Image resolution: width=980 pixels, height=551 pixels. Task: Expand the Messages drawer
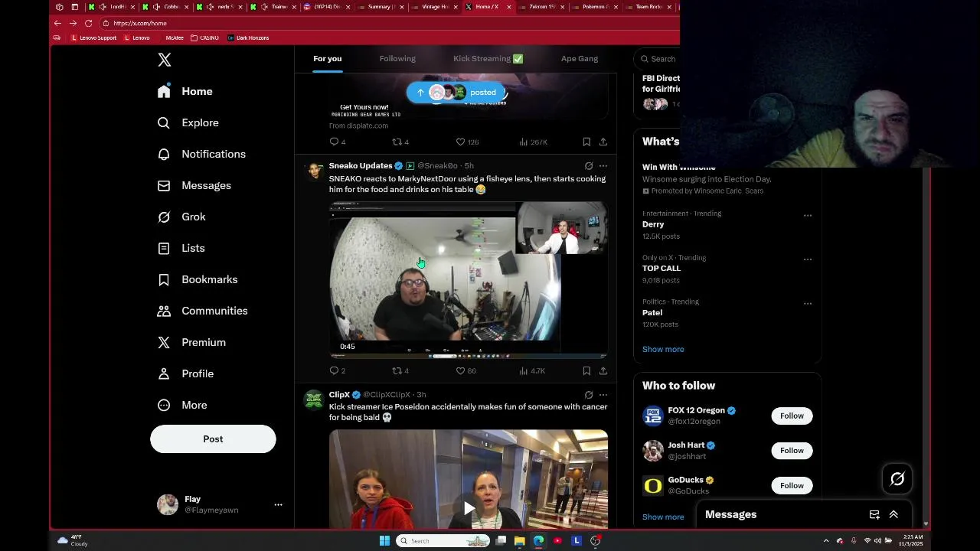point(893,515)
